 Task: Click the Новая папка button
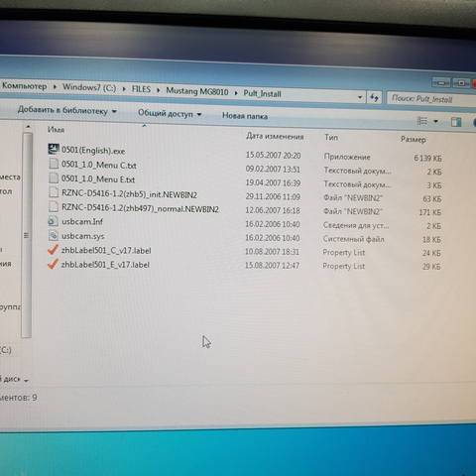coord(245,116)
